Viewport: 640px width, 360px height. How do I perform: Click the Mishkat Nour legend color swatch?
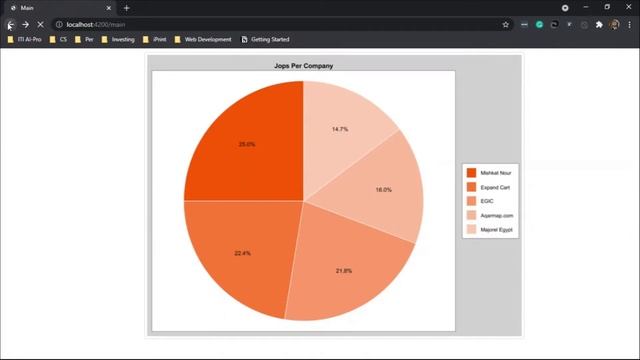(471, 173)
